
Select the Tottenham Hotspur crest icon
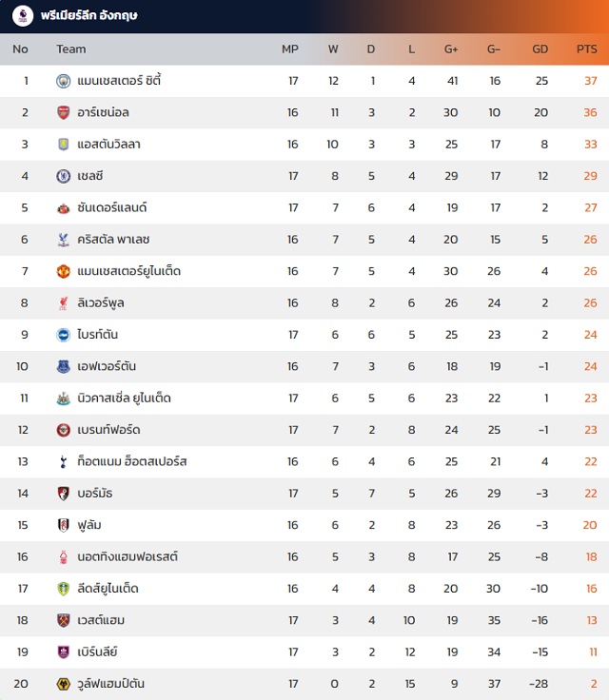(64, 462)
